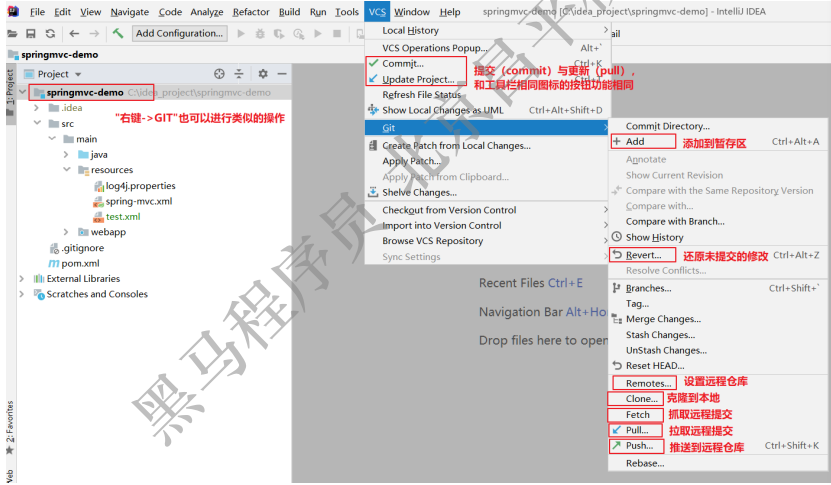The image size is (831, 485).
Task: Click the IntelliJ IDEA app logo icon
Action: click(13, 11)
